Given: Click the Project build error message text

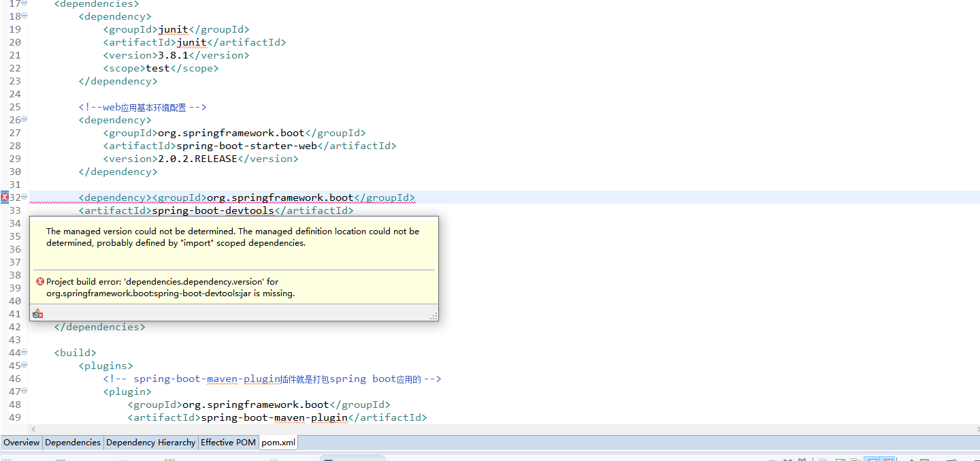Looking at the screenshot, I should tap(170, 287).
